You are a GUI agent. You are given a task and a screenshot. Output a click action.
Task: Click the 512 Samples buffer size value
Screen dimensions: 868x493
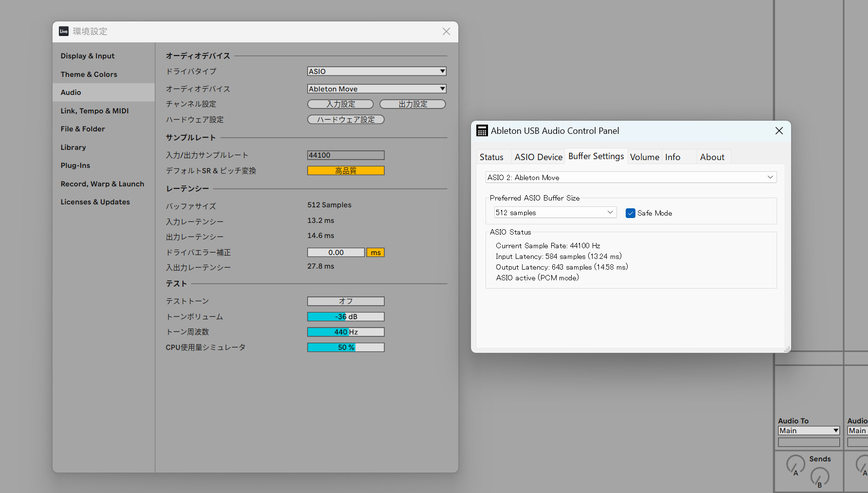click(x=329, y=205)
